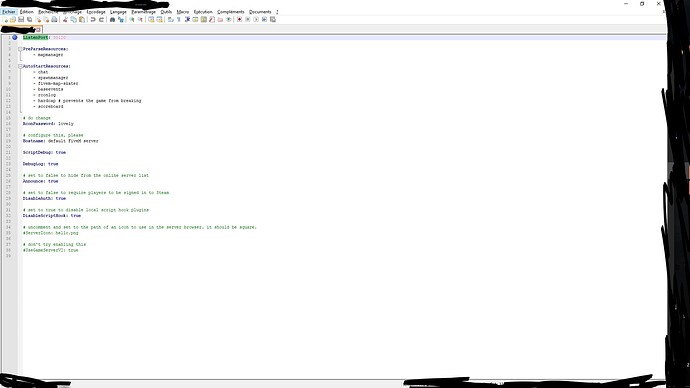The width and height of the screenshot is (690, 388).
Task: Open the Langage menu
Action: [118, 12]
